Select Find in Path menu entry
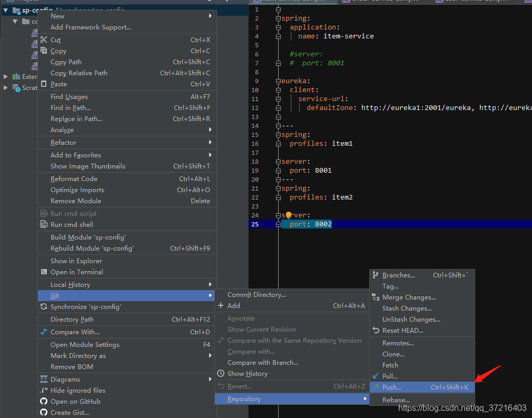The width and height of the screenshot is (532, 418). coord(127,108)
